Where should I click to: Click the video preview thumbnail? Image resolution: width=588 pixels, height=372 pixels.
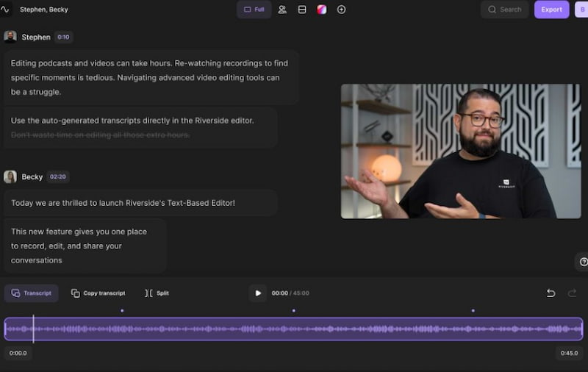click(x=461, y=151)
